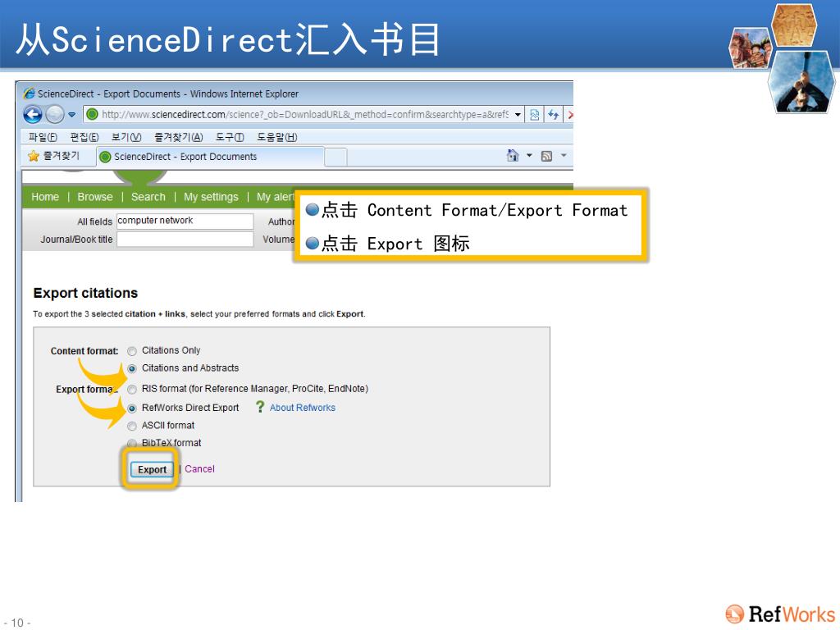Open the Search navigation link
Image resolution: width=840 pixels, height=630 pixels.
[x=148, y=197]
